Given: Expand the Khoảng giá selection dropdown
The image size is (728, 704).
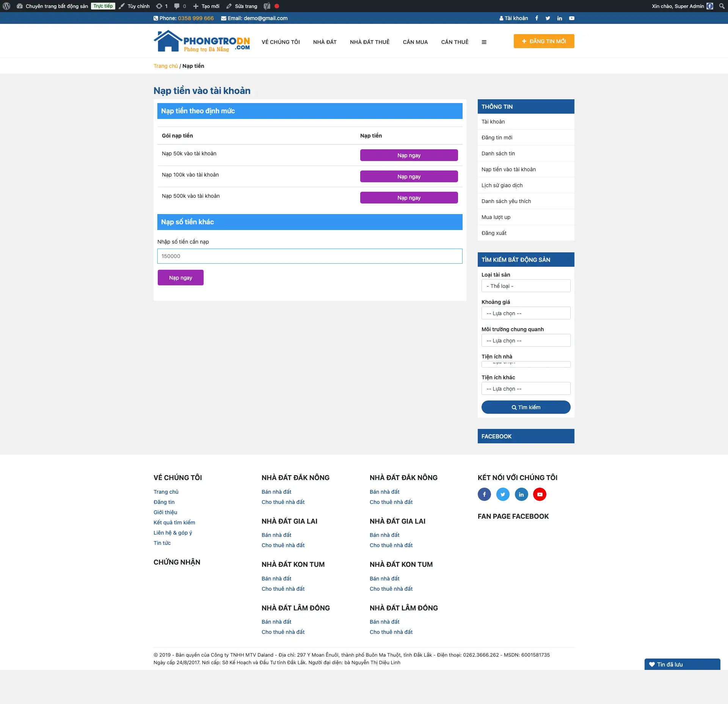Looking at the screenshot, I should (526, 313).
